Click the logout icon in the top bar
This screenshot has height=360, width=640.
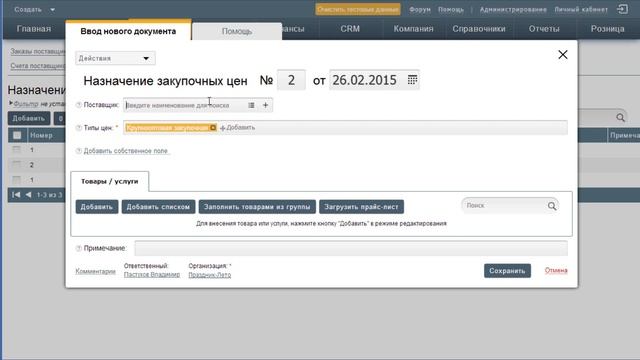(x=622, y=9)
